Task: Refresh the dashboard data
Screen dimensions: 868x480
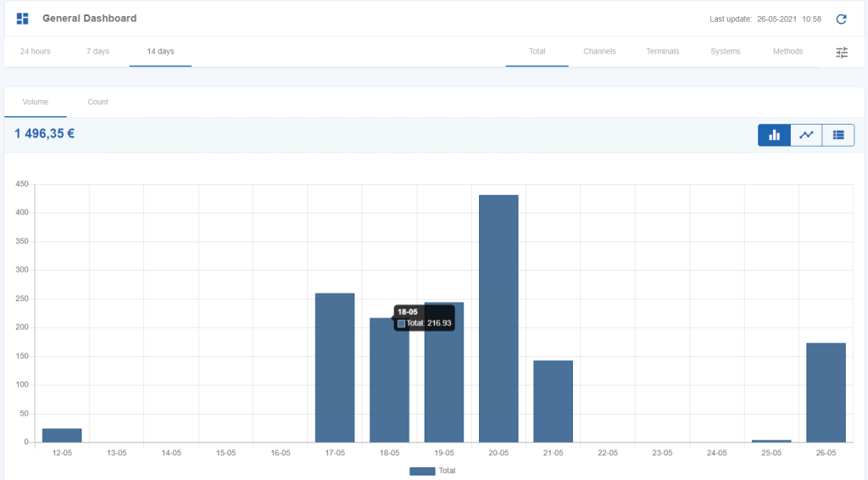Action: point(842,19)
